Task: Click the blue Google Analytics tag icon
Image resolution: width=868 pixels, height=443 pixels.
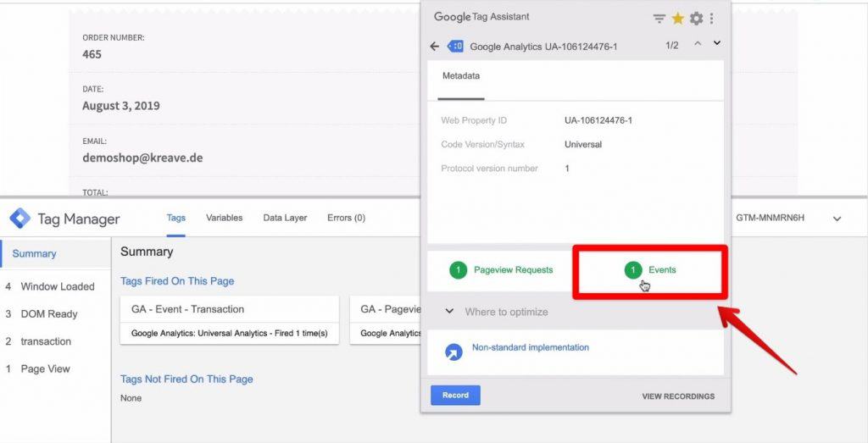Action: (x=455, y=47)
